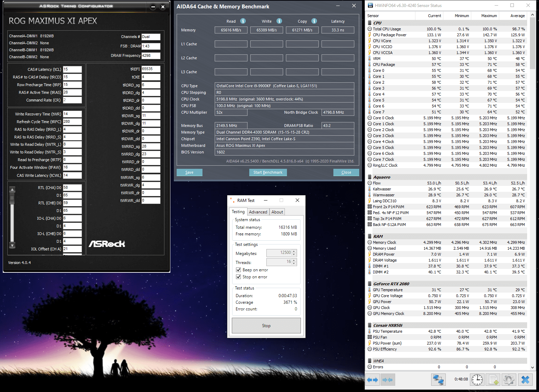539x392 pixels.
Task: Click the info icon beside Copy
Action: click(x=314, y=21)
